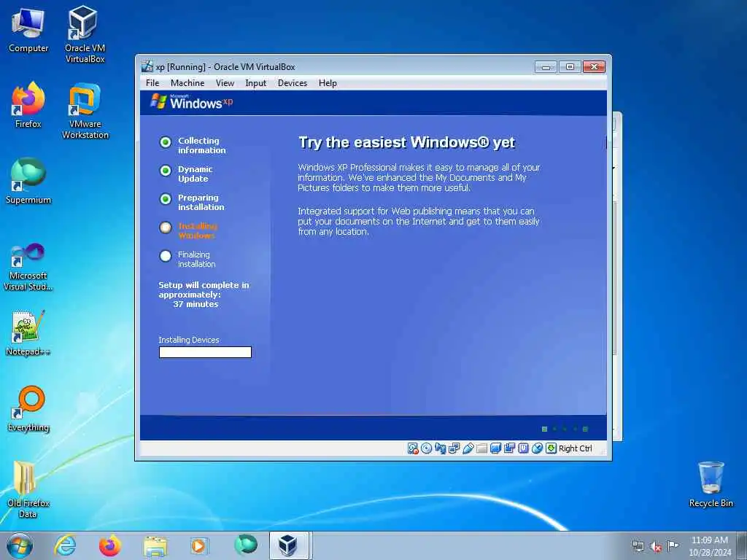Open the Windows Start menu orb

(20, 545)
